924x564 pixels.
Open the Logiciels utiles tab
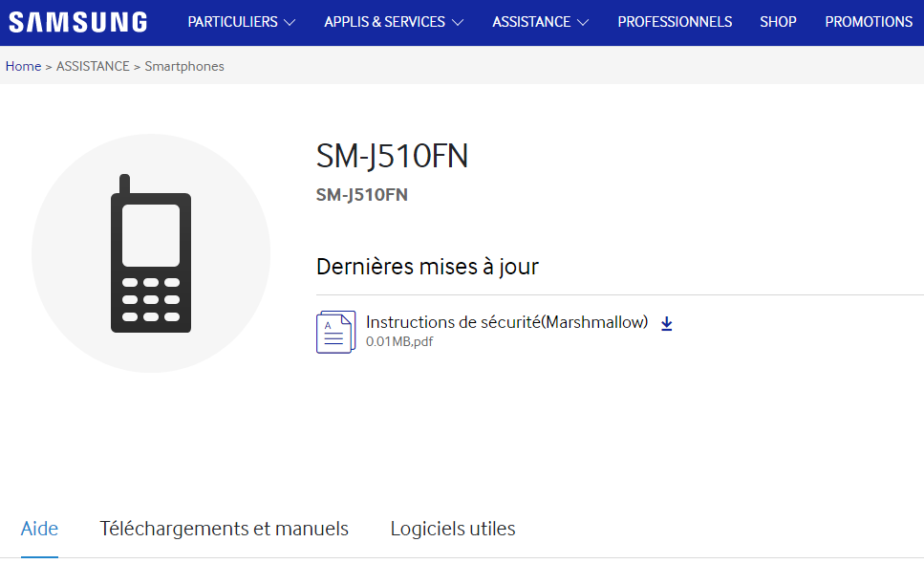point(452,529)
